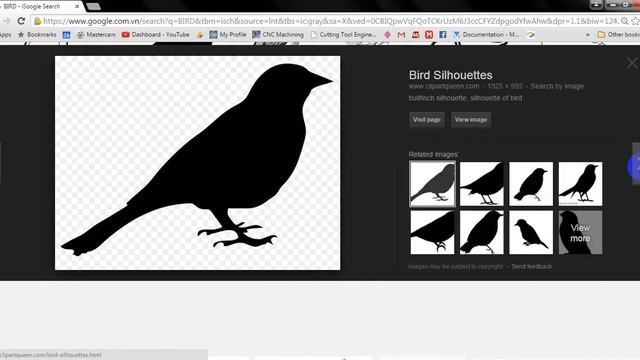The image size is (640, 360).
Task: Open the blue calendar bookmark icon
Action: point(66,35)
